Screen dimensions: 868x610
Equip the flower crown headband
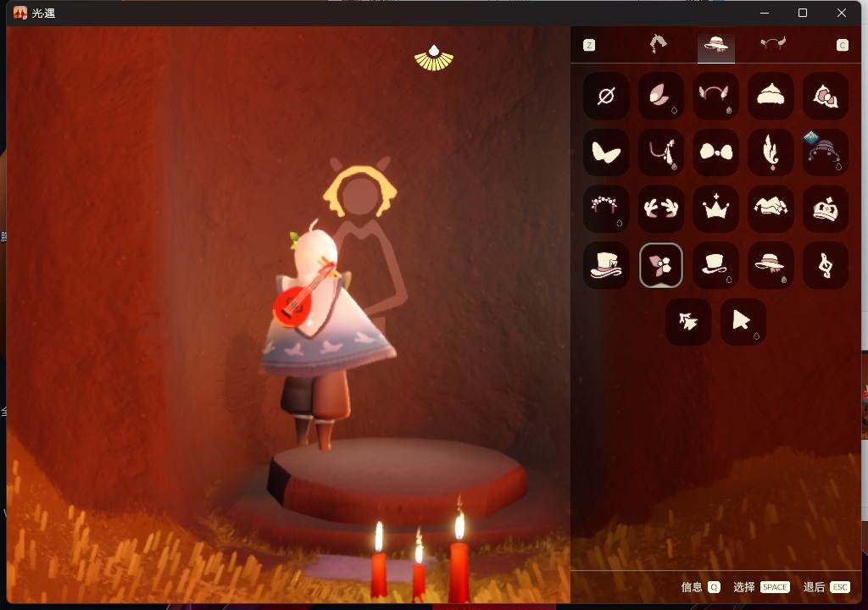coord(605,208)
